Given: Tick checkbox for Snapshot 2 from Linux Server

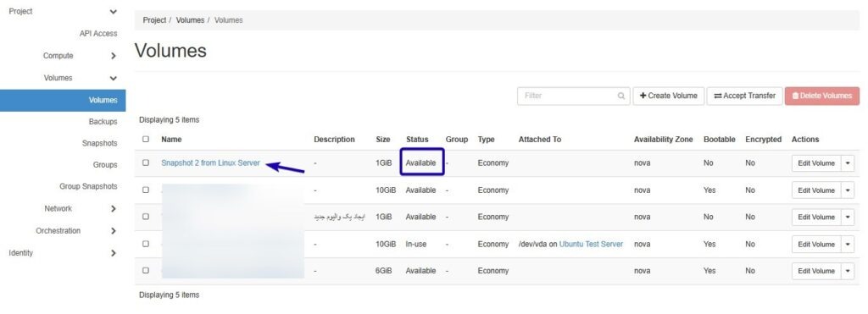Looking at the screenshot, I should click(x=146, y=163).
